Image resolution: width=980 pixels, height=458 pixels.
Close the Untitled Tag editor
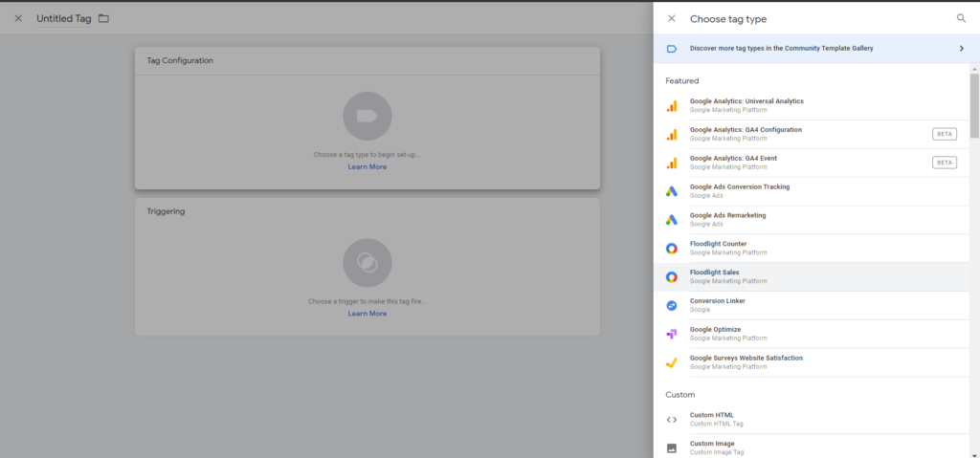pyautogui.click(x=18, y=19)
